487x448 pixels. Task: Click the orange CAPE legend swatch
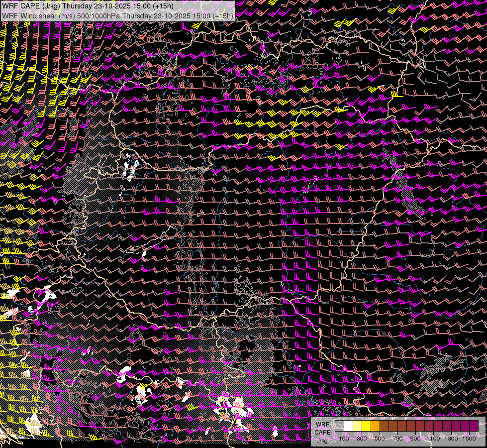[376, 426]
